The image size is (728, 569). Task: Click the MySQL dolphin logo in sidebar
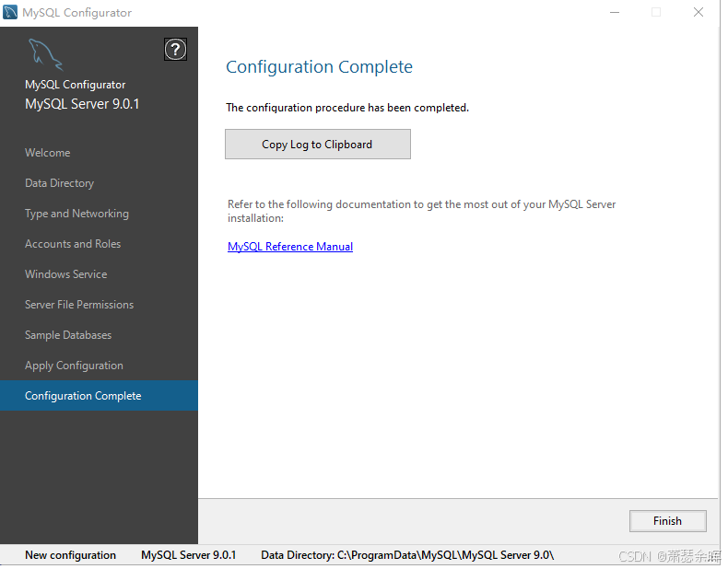click(44, 54)
